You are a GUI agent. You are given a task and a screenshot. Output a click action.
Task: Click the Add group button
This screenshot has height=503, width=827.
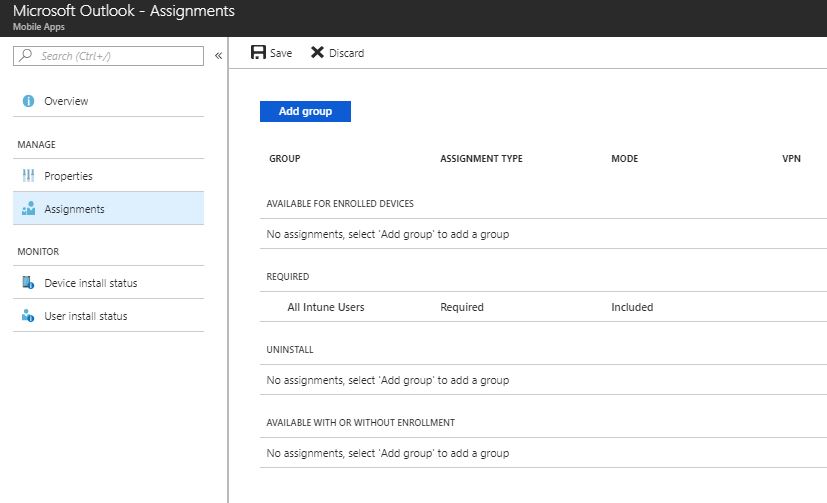click(305, 111)
